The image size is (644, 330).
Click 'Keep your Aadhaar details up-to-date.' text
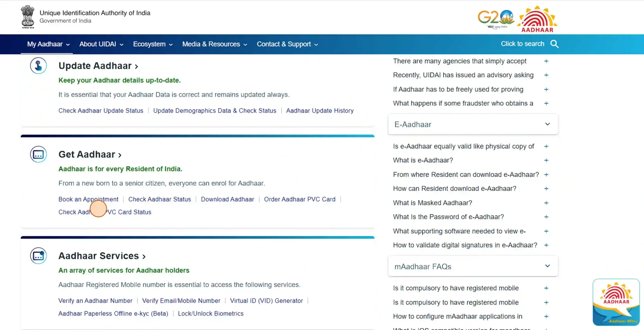pyautogui.click(x=119, y=80)
